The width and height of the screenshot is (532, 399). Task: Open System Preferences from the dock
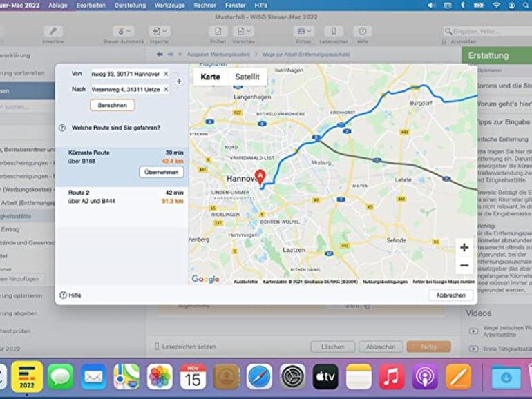coord(292,376)
